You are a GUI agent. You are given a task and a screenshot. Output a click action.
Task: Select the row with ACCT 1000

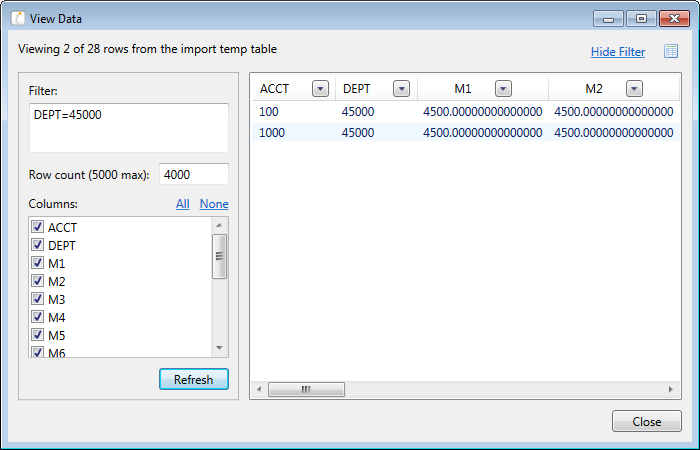[466, 133]
